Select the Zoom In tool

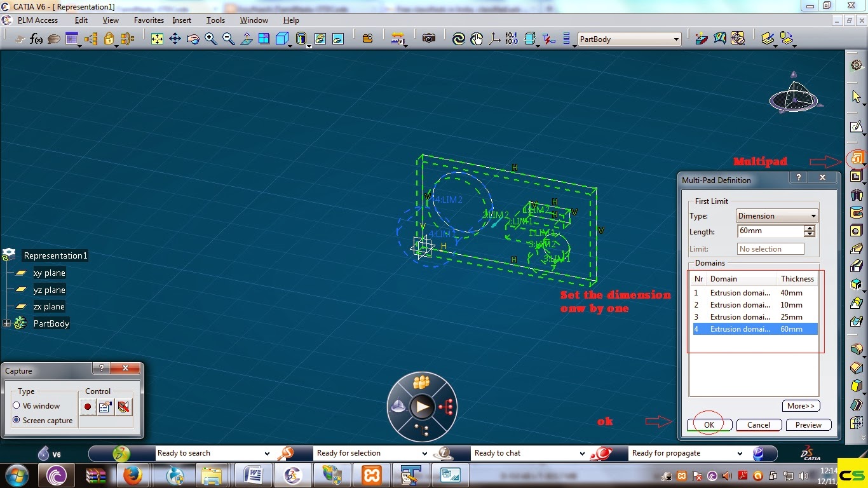[x=210, y=38]
